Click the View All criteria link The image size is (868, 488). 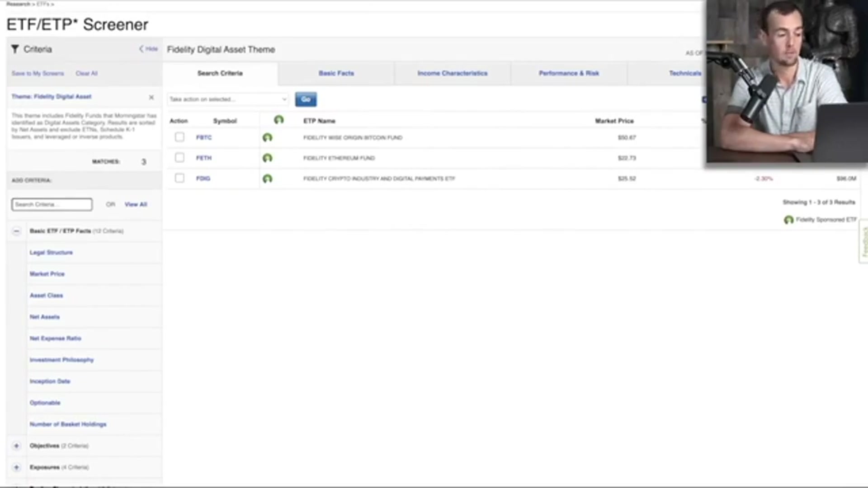click(136, 205)
